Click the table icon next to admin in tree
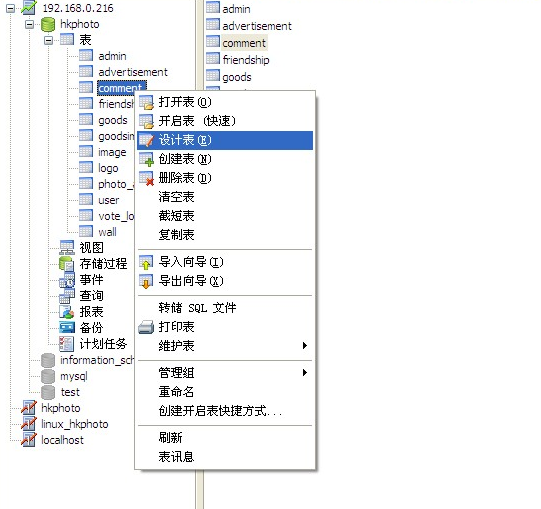Viewport: 541px width, 509px height. [86, 56]
